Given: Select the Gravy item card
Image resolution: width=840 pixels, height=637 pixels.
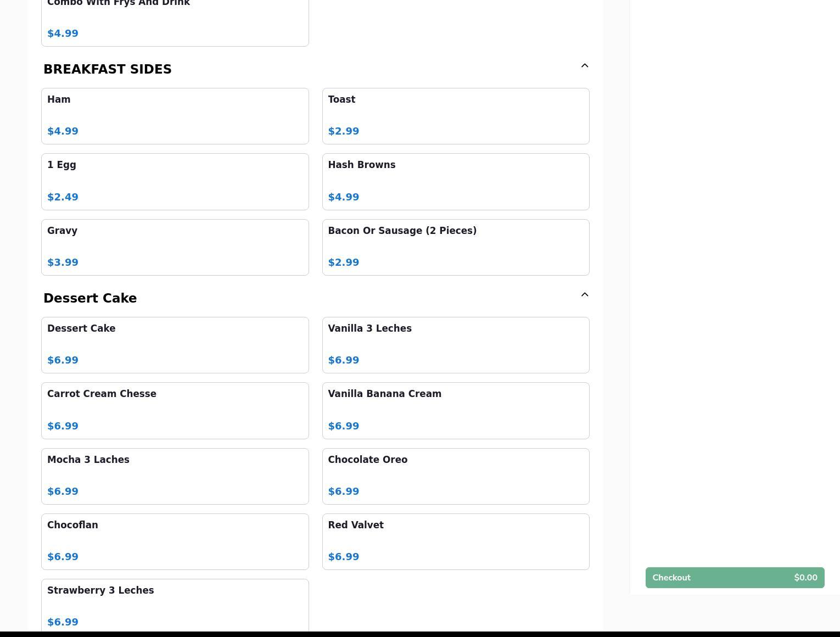Looking at the screenshot, I should (175, 247).
